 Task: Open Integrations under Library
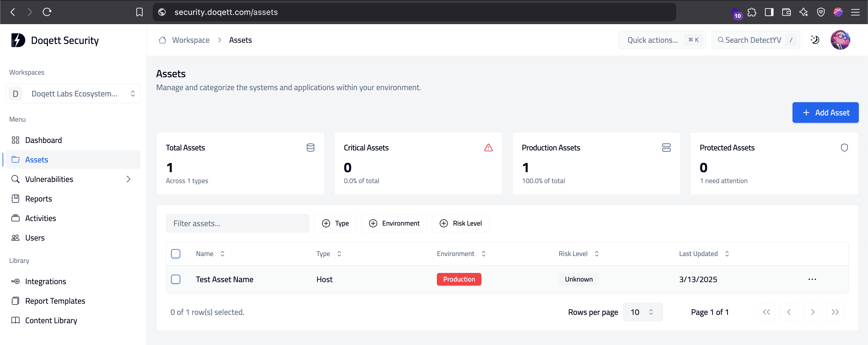pyautogui.click(x=45, y=281)
